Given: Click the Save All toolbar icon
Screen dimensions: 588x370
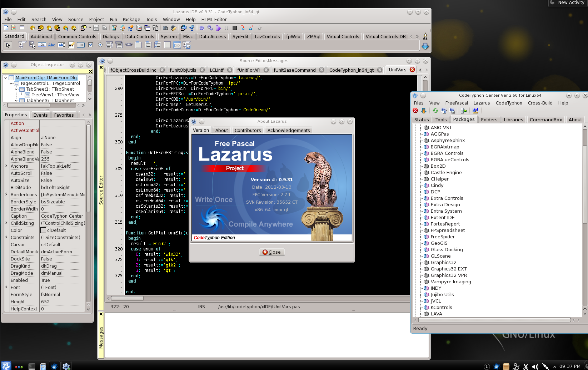Looking at the screenshot, I should click(x=104, y=28).
